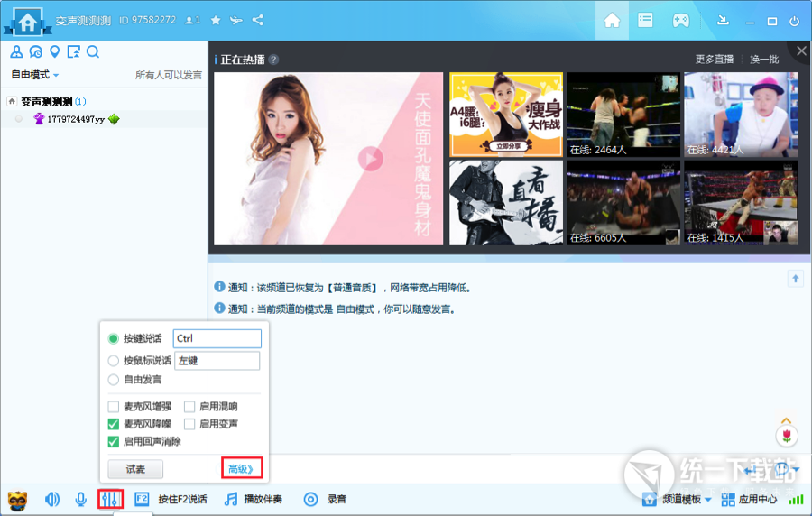The image size is (812, 516).
Task: Click the 试麦 test mic button
Action: pos(135,469)
